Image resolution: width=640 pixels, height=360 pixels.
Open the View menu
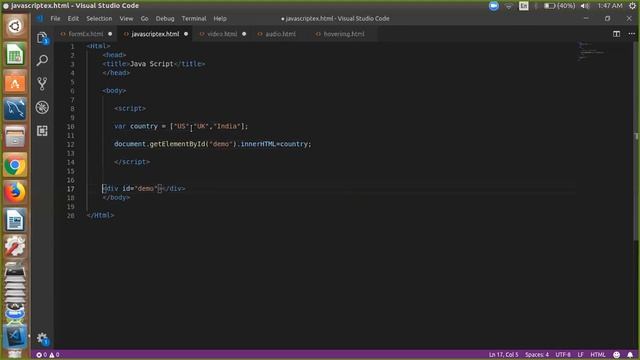[x=126, y=19]
